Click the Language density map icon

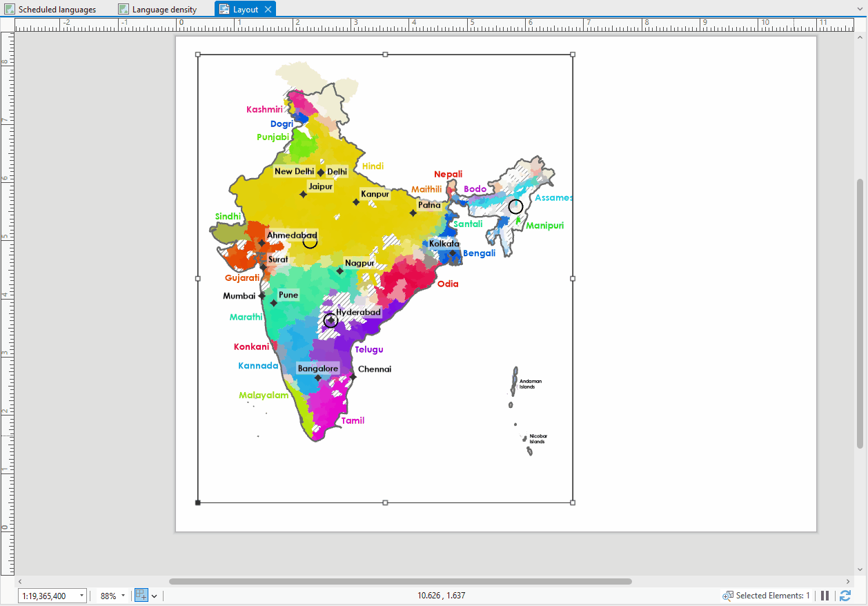(124, 10)
